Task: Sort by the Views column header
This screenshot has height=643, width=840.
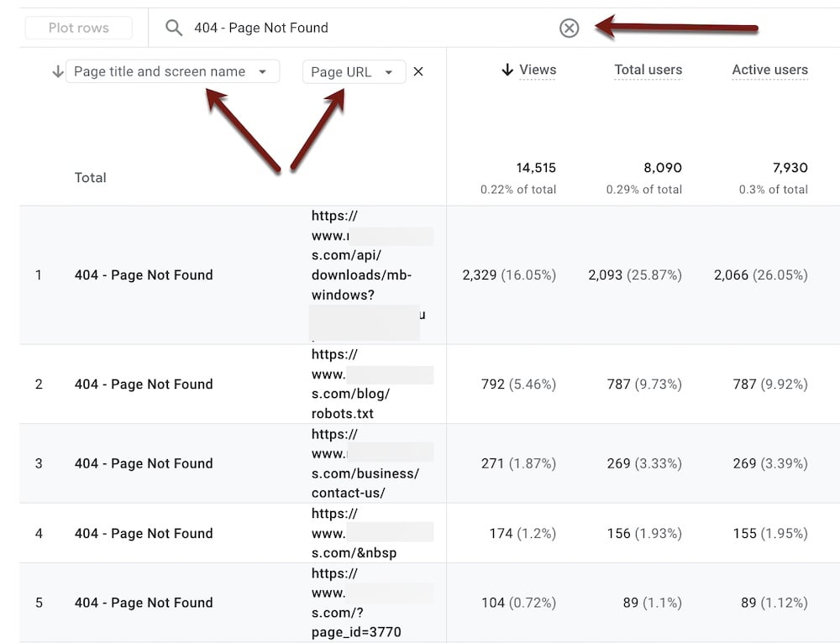Action: (x=538, y=71)
